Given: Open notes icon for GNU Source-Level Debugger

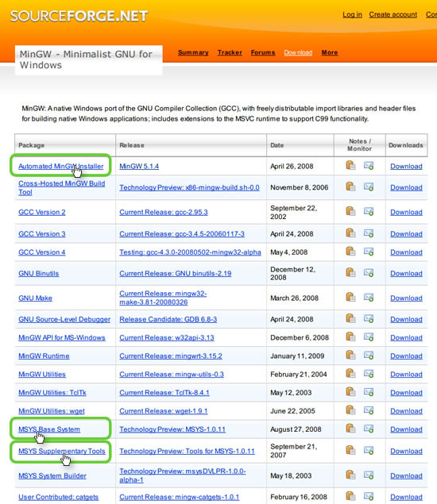Looking at the screenshot, I should (x=350, y=318).
